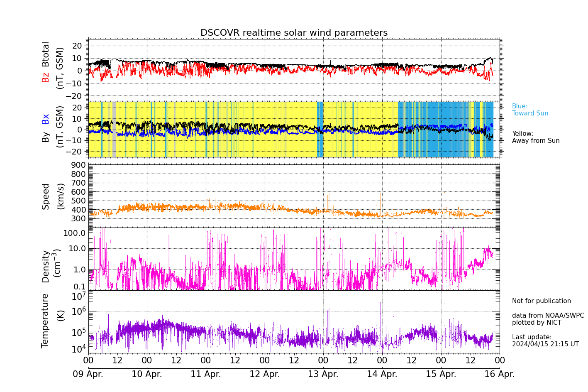Select the "12 Apr." date label
588x392 pixels.
[x=265, y=374]
